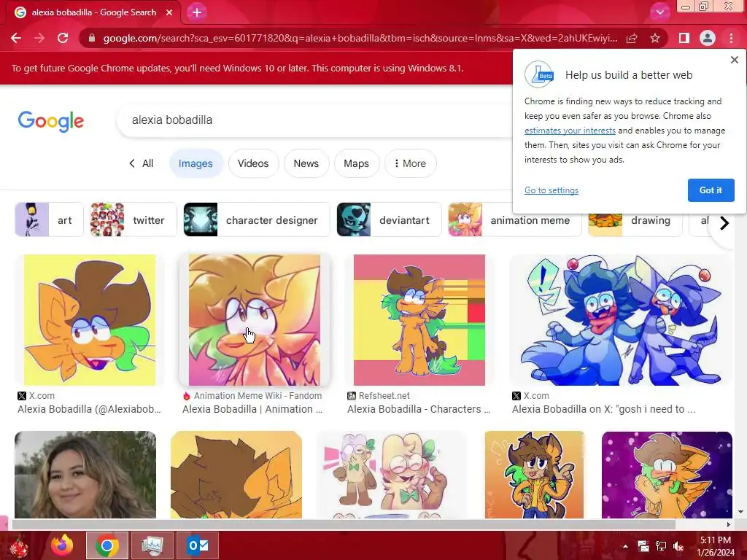Switch to News tab
Image resolution: width=747 pixels, height=560 pixels.
[x=306, y=163]
